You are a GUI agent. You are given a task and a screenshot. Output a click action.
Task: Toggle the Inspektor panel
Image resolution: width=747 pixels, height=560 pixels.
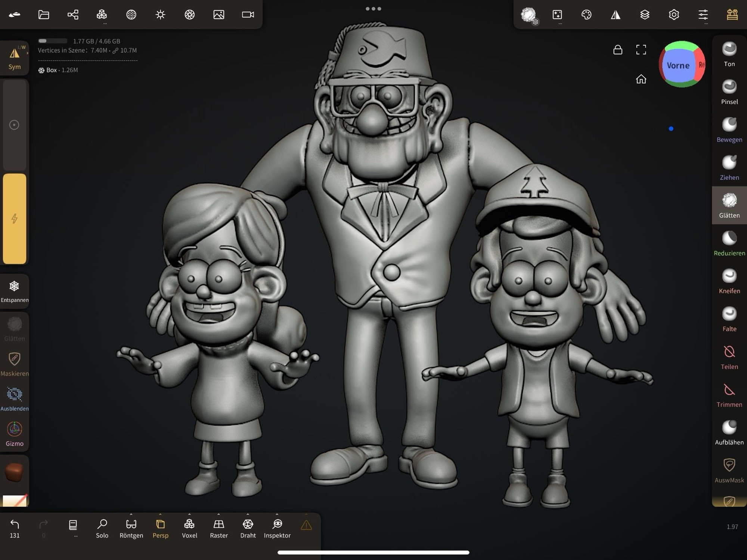tap(277, 529)
